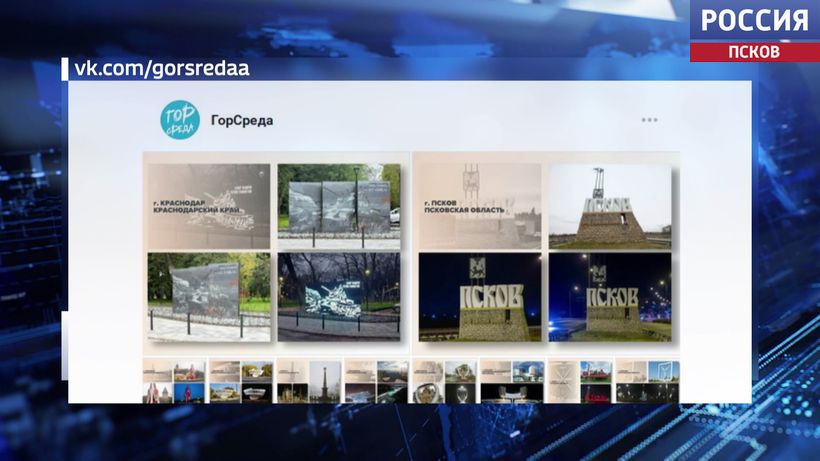This screenshot has width=820, height=461.
Task: Click the ГорСреда round teal avatar logo
Action: (180, 120)
